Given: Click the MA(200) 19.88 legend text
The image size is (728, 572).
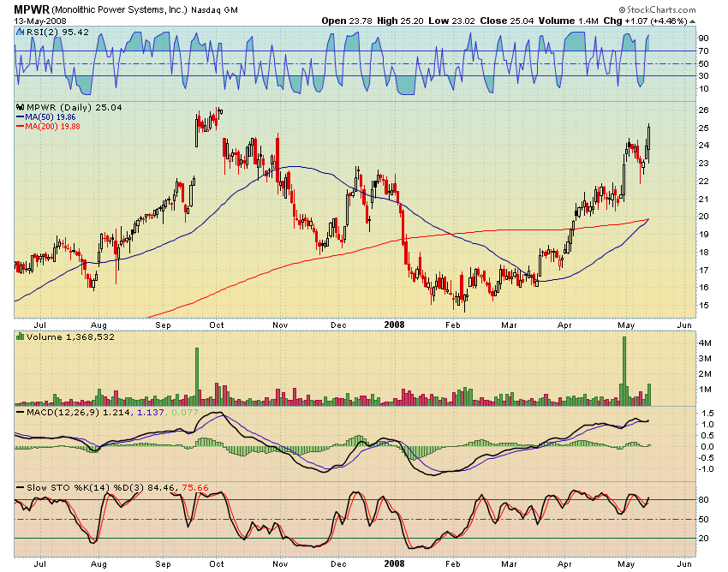Looking at the screenshot, I should pos(52,126).
